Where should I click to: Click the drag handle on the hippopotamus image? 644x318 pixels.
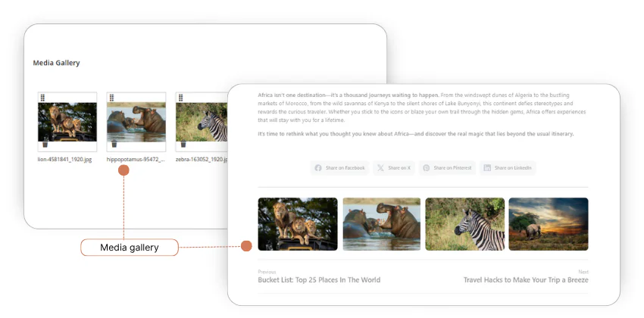point(111,98)
